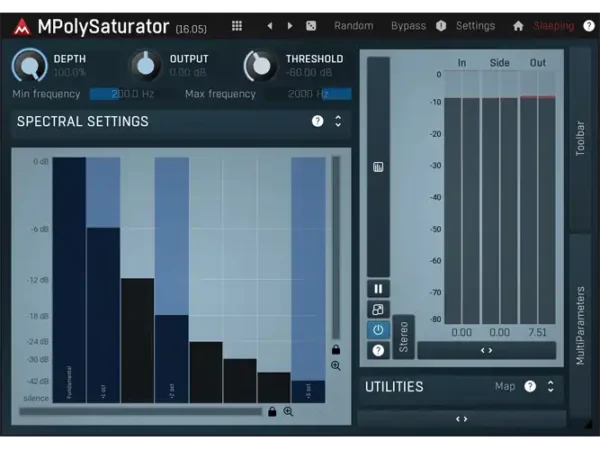Open the Toolbar side tab

click(580, 139)
